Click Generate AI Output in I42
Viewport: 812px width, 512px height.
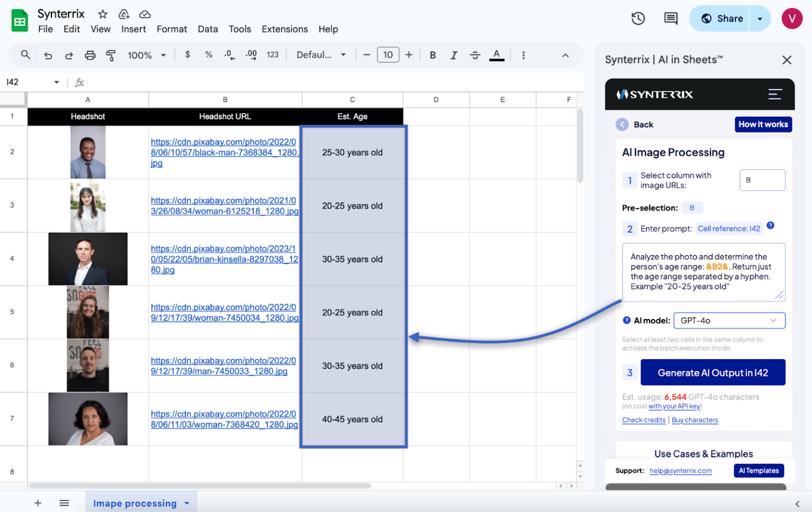click(713, 373)
